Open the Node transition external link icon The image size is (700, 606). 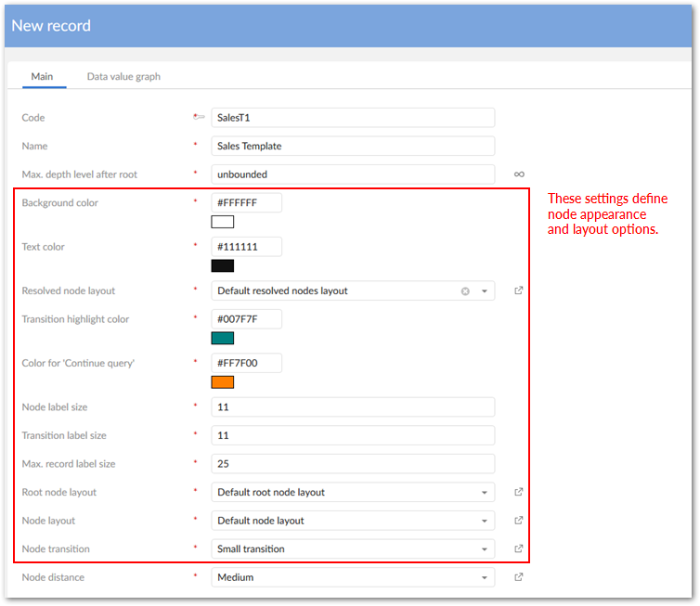pyautogui.click(x=519, y=548)
